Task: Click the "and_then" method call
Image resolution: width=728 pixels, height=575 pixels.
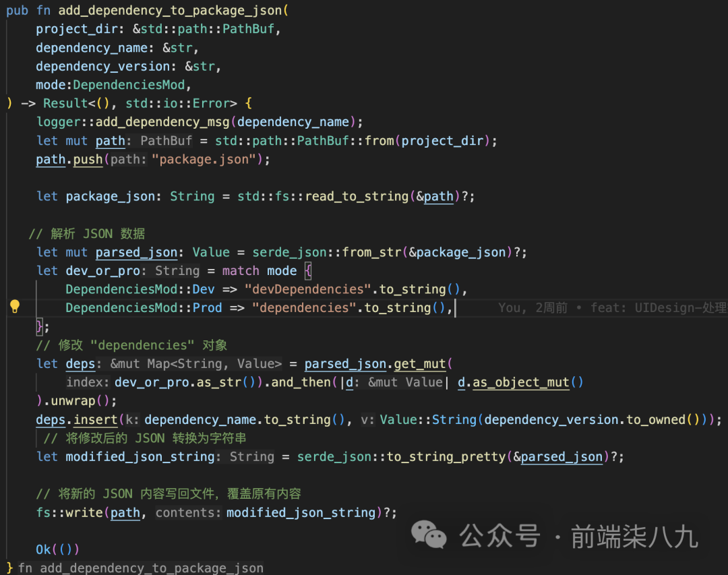Action: click(301, 382)
